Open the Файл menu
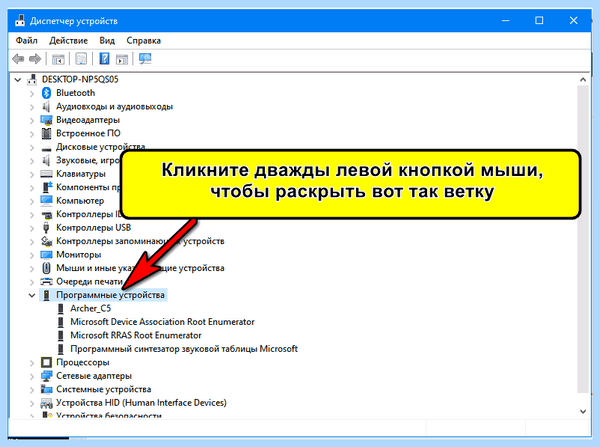The width and height of the screenshot is (600, 447). (26, 41)
